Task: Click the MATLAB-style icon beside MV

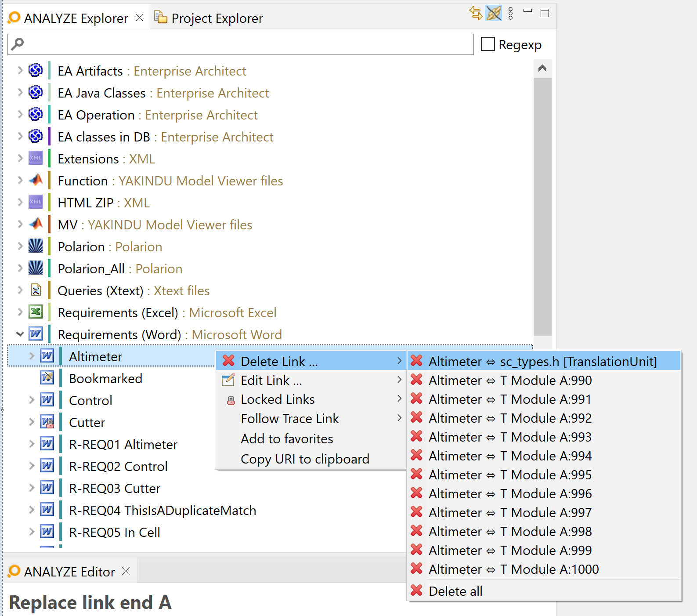Action: click(36, 224)
